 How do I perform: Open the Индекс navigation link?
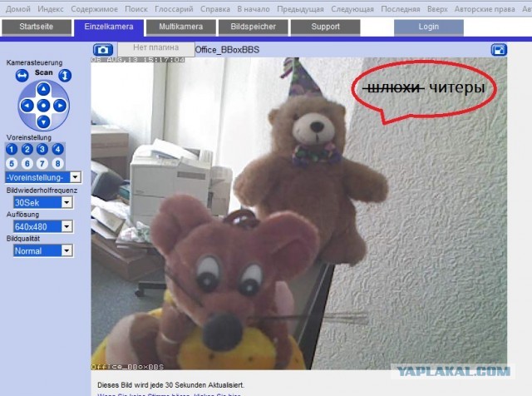coord(51,9)
